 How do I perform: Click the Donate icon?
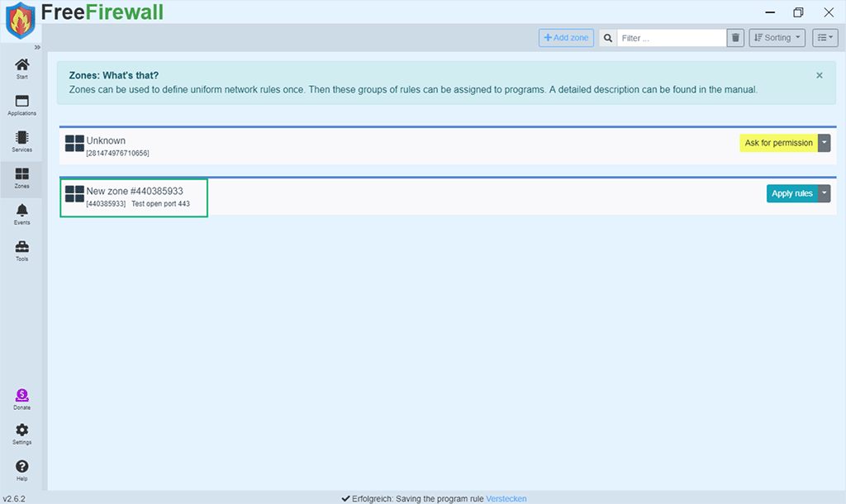pos(22,399)
